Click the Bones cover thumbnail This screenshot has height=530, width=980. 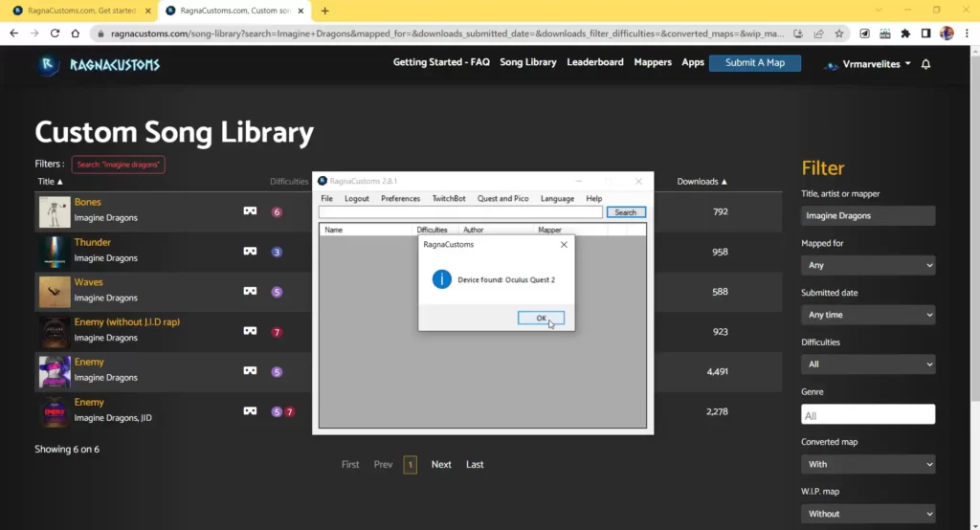55,211
